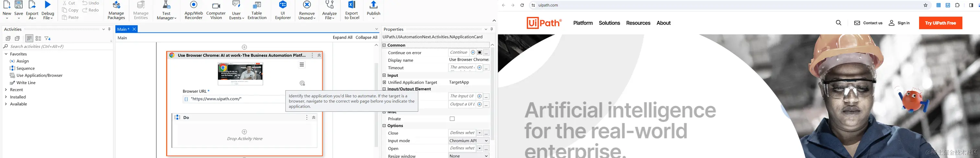Click the Manage Entities icon

tap(141, 5)
